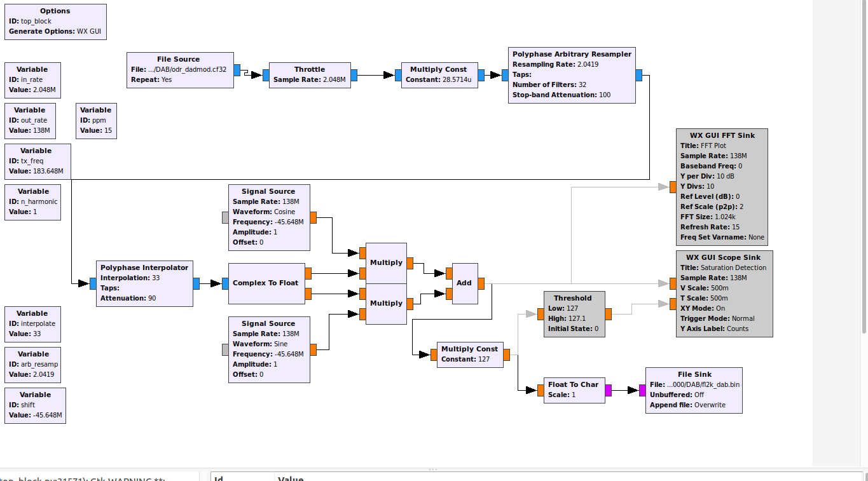Click the File Source block
The image size is (868, 481).
click(180, 70)
